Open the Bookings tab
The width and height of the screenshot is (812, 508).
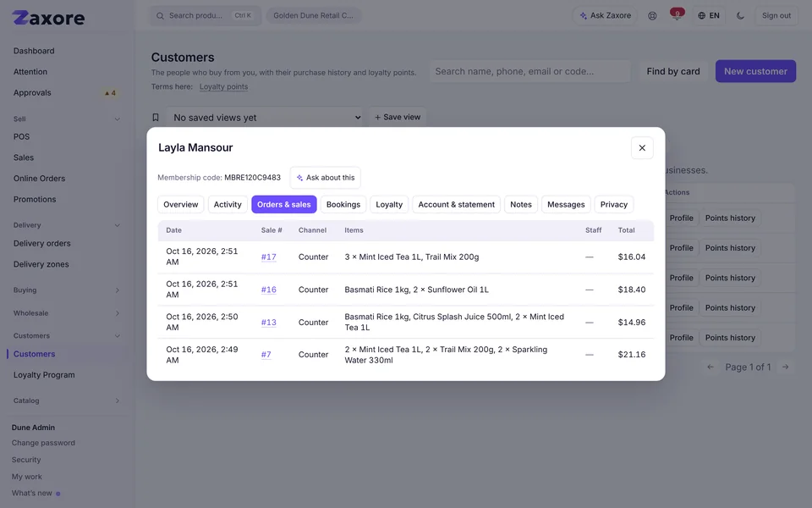click(x=343, y=204)
